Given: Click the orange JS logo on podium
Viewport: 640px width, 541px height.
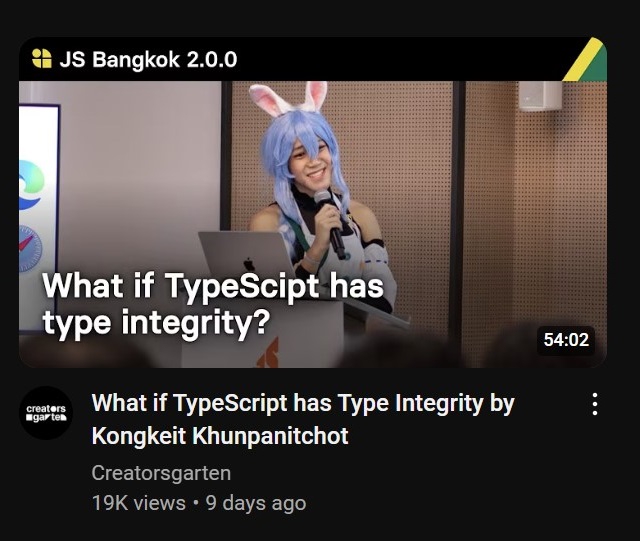Looking at the screenshot, I should pyautogui.click(x=268, y=353).
